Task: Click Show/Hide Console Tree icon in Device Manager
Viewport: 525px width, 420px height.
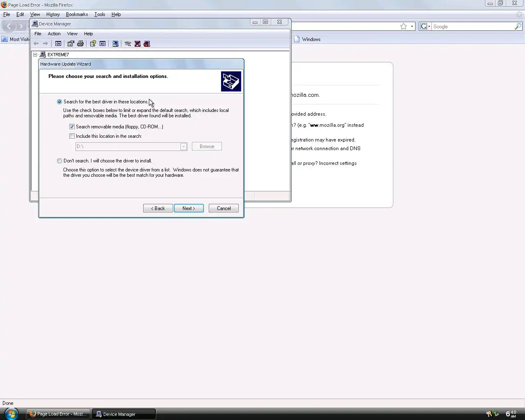Action: click(58, 43)
